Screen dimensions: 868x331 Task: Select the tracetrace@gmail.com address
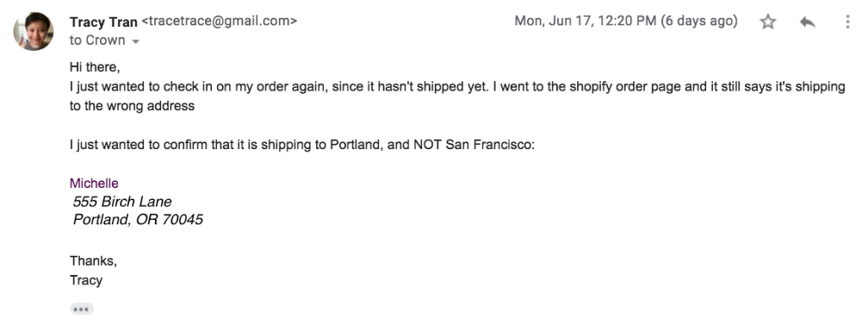pos(220,21)
